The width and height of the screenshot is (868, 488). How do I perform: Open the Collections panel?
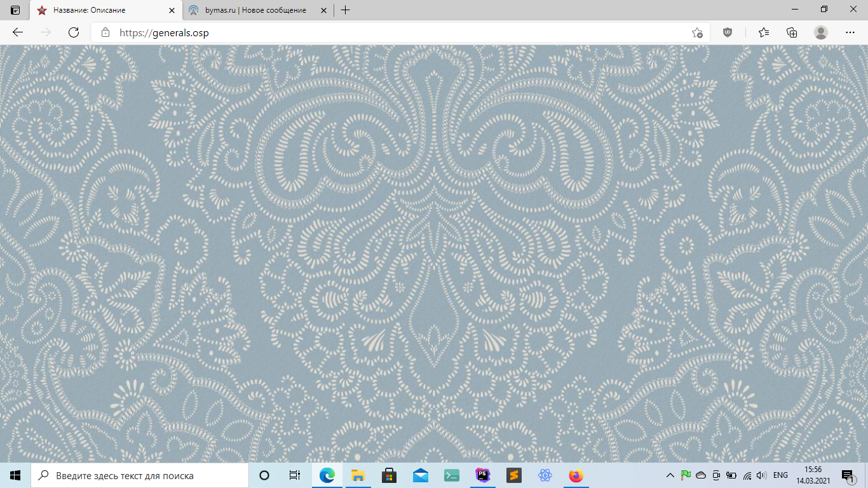[x=792, y=32]
